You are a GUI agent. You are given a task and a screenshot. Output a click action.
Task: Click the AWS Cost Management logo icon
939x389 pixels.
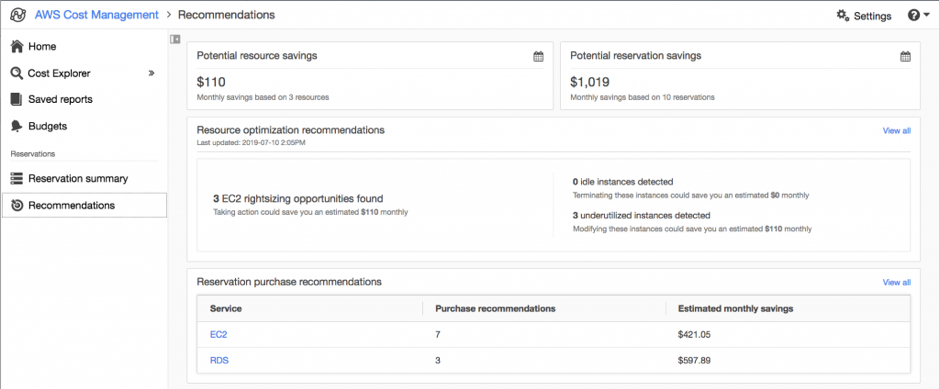pyautogui.click(x=19, y=15)
